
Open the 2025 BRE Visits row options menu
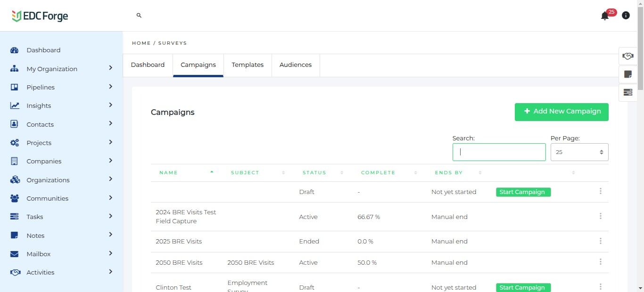coord(600,241)
